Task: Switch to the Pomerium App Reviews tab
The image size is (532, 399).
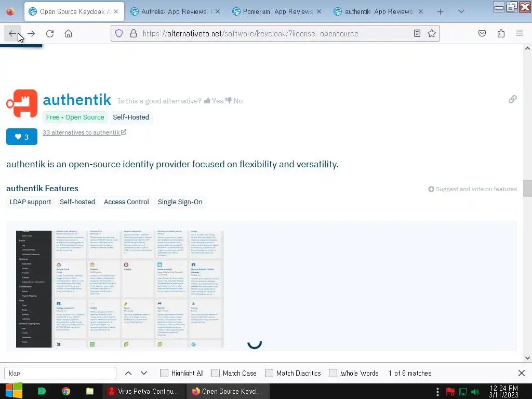Action: point(277,11)
